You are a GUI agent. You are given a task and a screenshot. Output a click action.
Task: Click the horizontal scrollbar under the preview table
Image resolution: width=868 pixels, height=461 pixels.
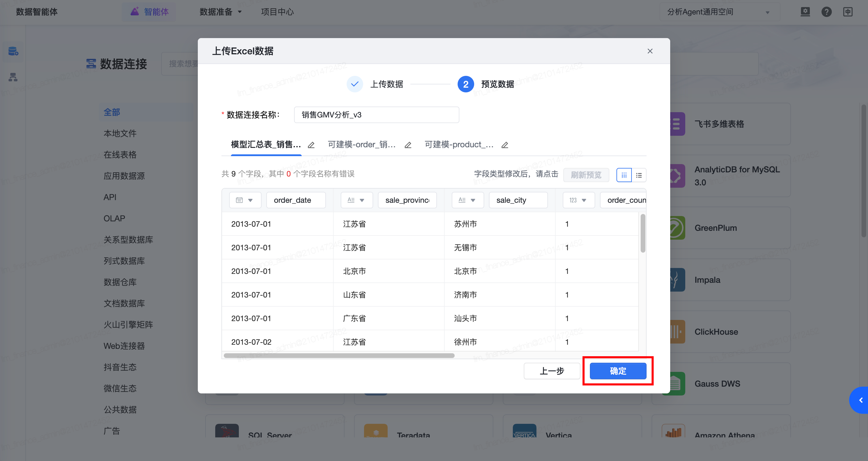coord(339,356)
